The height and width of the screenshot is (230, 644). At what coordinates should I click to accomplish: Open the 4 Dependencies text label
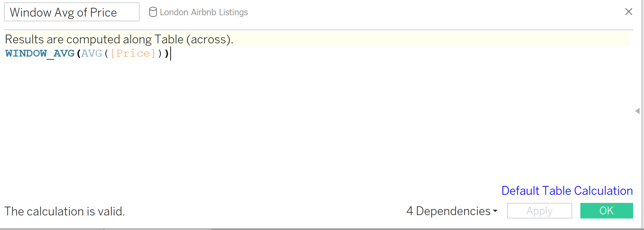pos(448,211)
